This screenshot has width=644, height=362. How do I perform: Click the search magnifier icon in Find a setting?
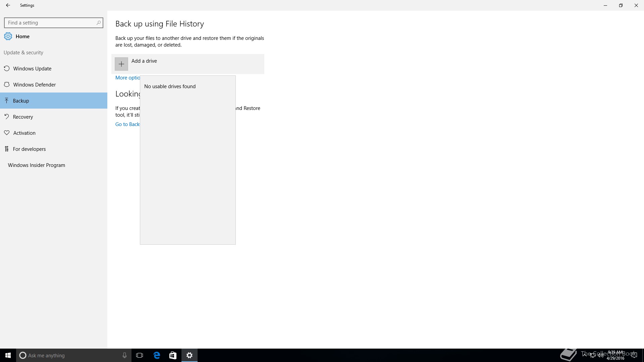[x=98, y=23]
